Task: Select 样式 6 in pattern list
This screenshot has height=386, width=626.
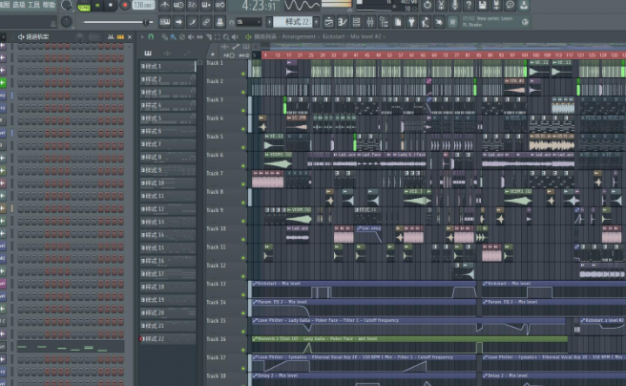Action: pos(168,131)
